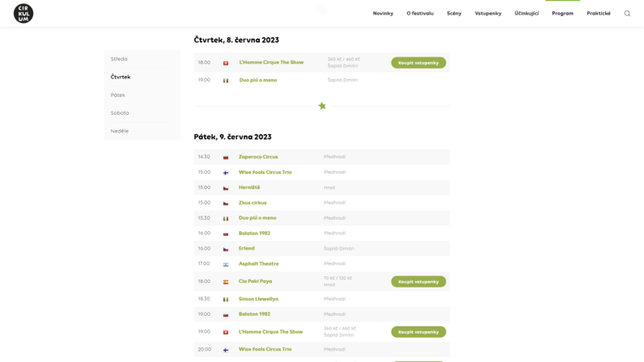The image size is (644, 362).
Task: Open L'Homme Cirque The Show link on Thursday
Action: 271,62
